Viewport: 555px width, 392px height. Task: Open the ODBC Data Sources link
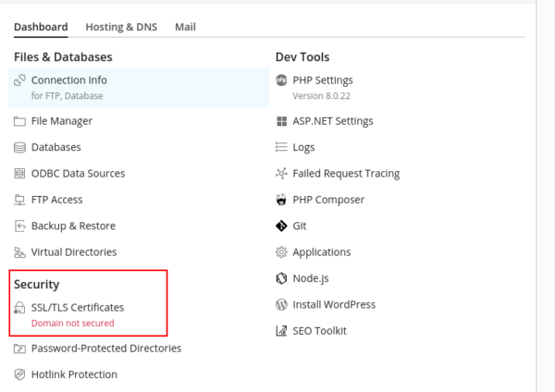(78, 173)
